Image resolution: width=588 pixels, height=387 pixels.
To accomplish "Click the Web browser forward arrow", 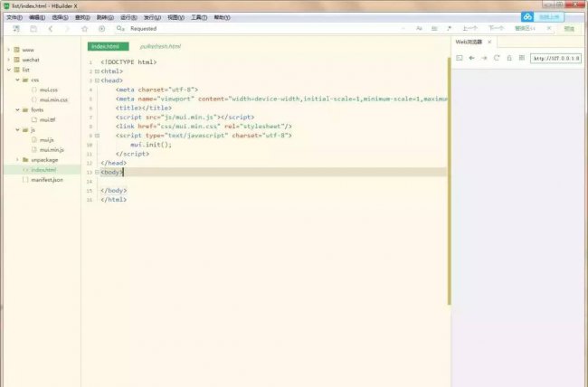I will coord(484,58).
